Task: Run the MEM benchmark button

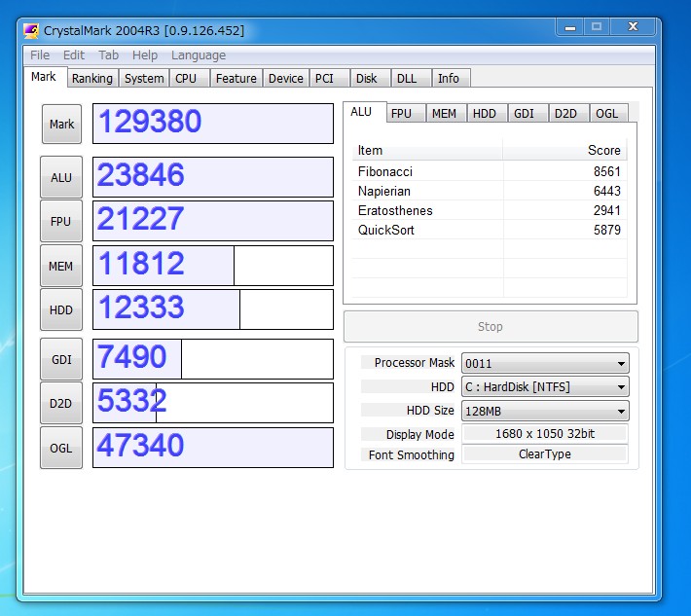Action: (x=61, y=266)
